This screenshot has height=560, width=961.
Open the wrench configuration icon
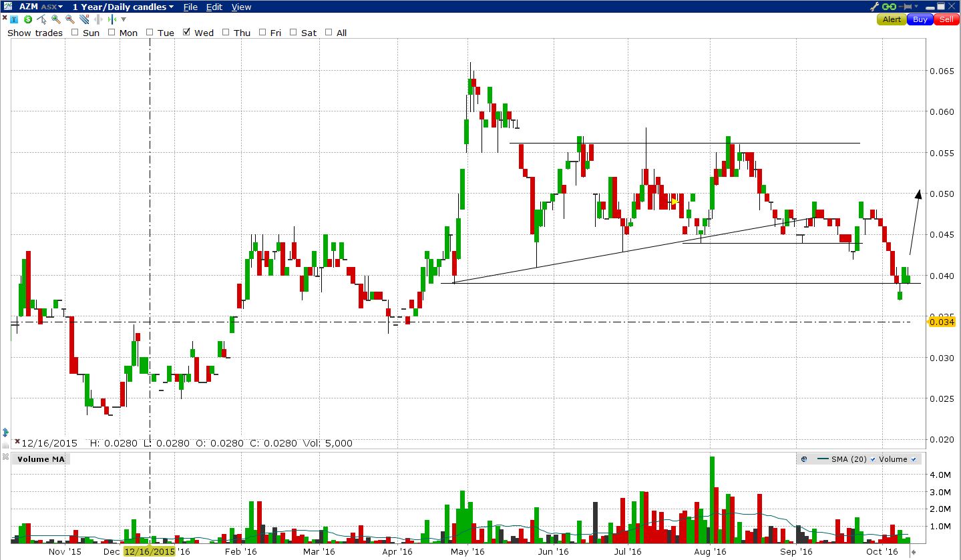[875, 7]
